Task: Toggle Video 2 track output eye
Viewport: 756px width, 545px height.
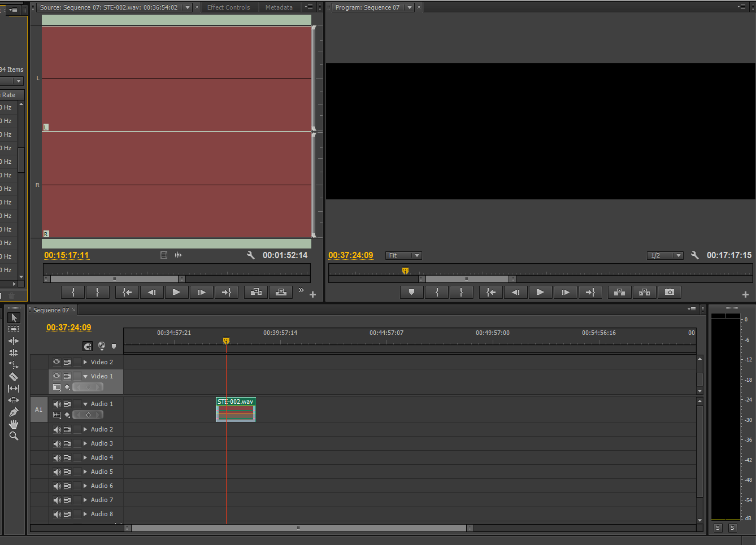Action: tap(57, 362)
